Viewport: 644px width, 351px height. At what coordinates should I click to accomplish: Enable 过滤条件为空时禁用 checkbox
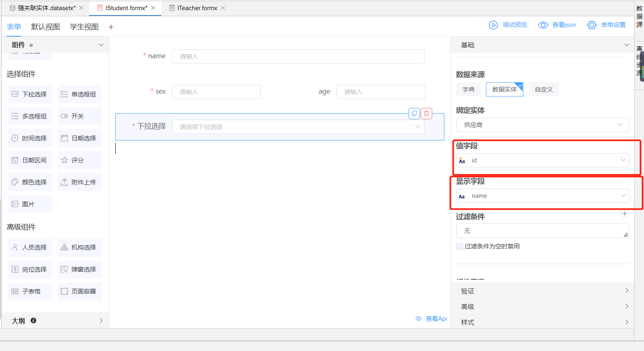point(459,246)
